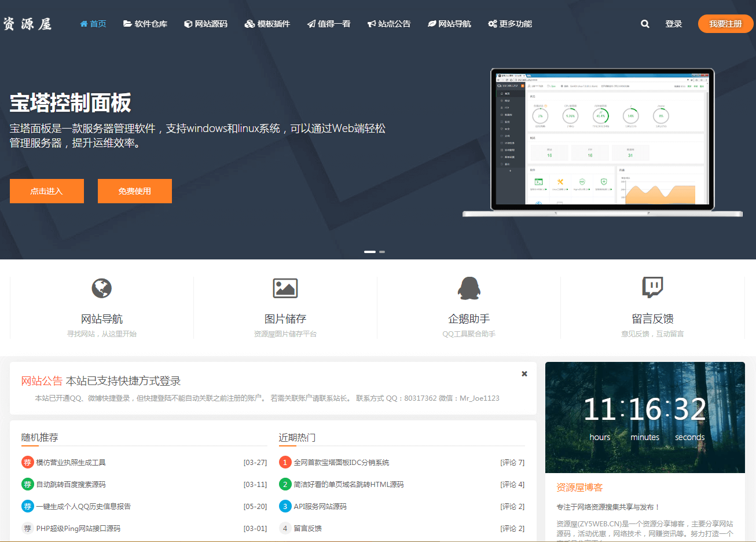
Task: Select the first carousel slide indicator
Action: tap(369, 252)
